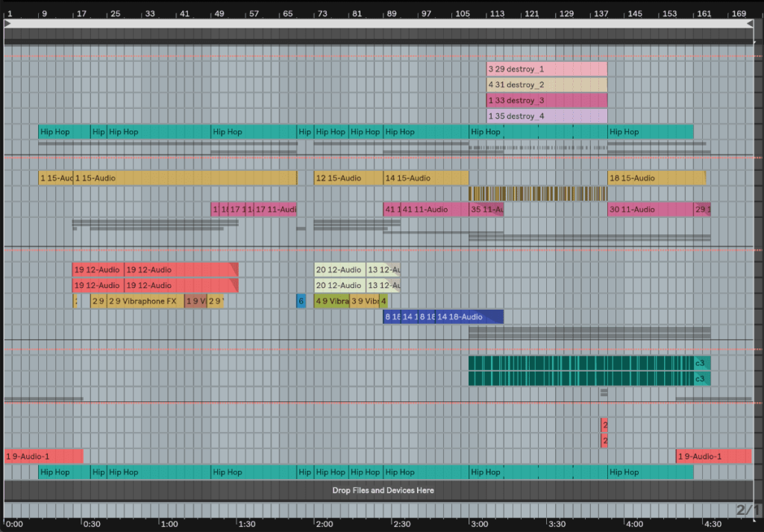
Task: Click the arrangement insert marker arrow
Action: [x=6, y=23]
